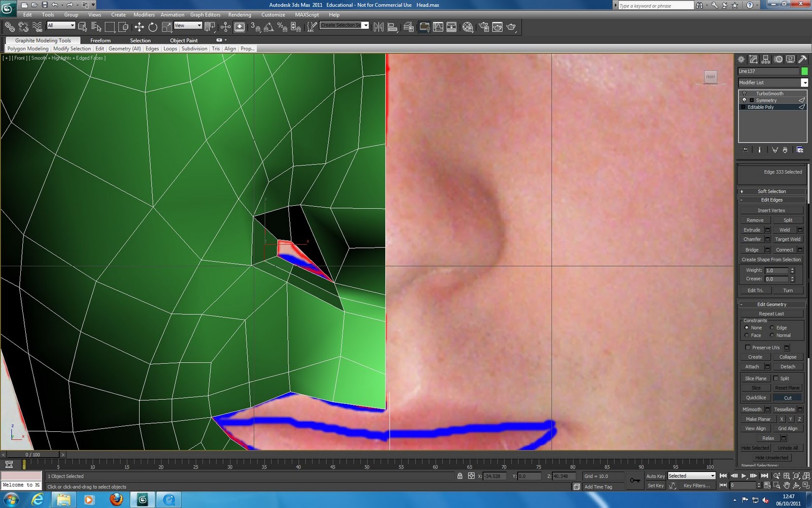Select the Face constraint radio button

point(747,335)
